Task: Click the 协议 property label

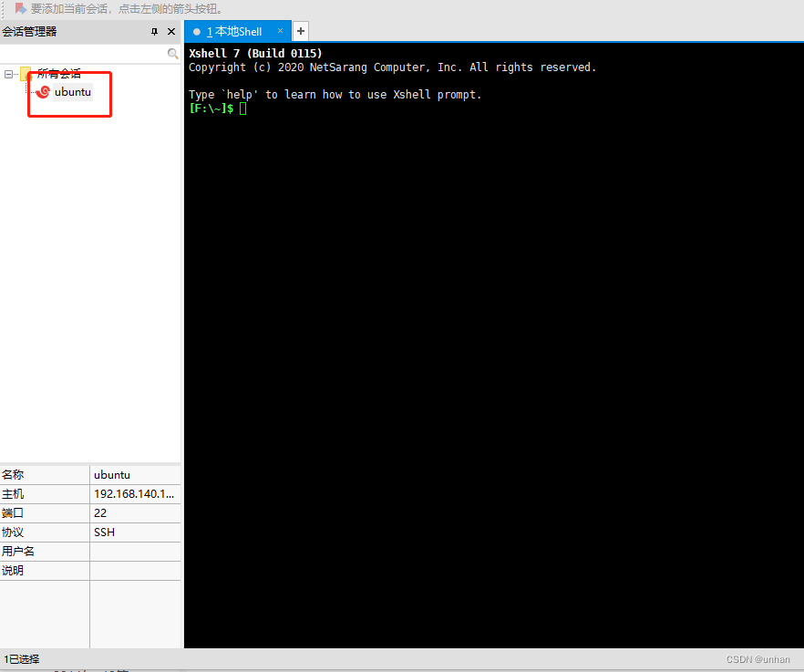Action: (x=13, y=532)
